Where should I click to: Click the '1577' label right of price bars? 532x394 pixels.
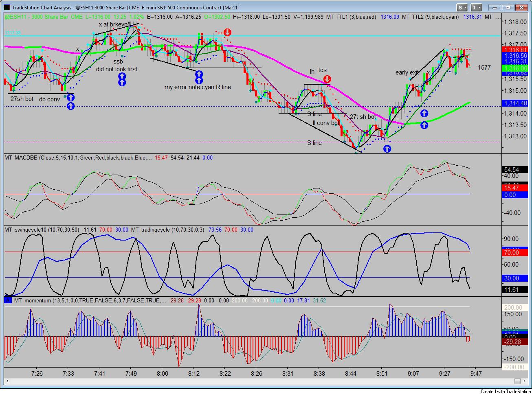coord(484,68)
